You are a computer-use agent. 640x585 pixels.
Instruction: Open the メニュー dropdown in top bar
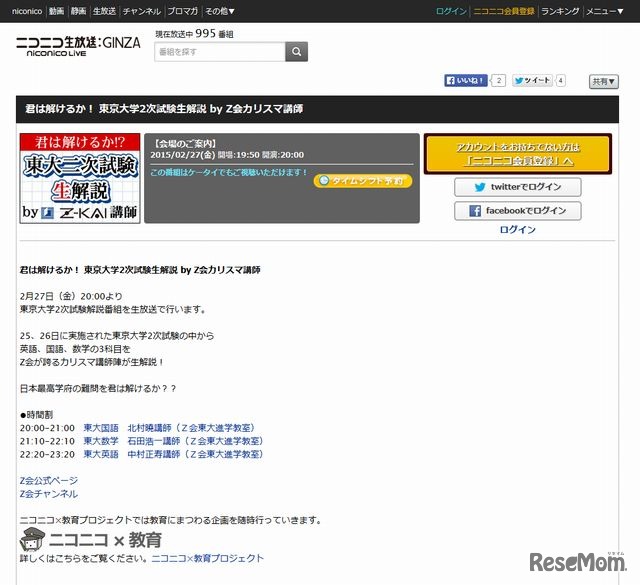[x=605, y=11]
